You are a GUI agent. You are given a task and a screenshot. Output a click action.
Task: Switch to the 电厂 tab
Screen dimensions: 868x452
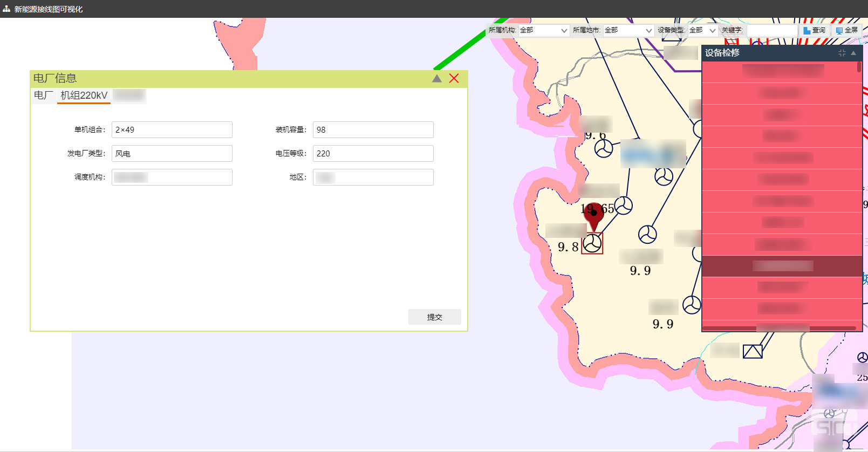pos(43,95)
